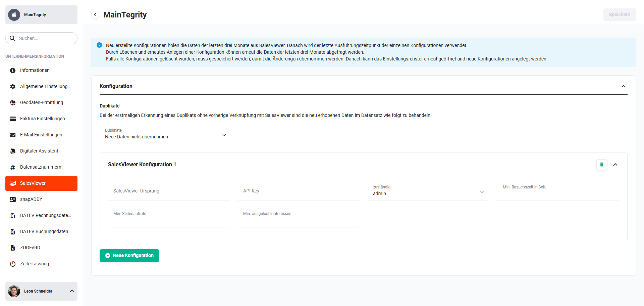Click the Allgemeine Einstellungen gear icon
The height and width of the screenshot is (306, 644).
click(13, 87)
